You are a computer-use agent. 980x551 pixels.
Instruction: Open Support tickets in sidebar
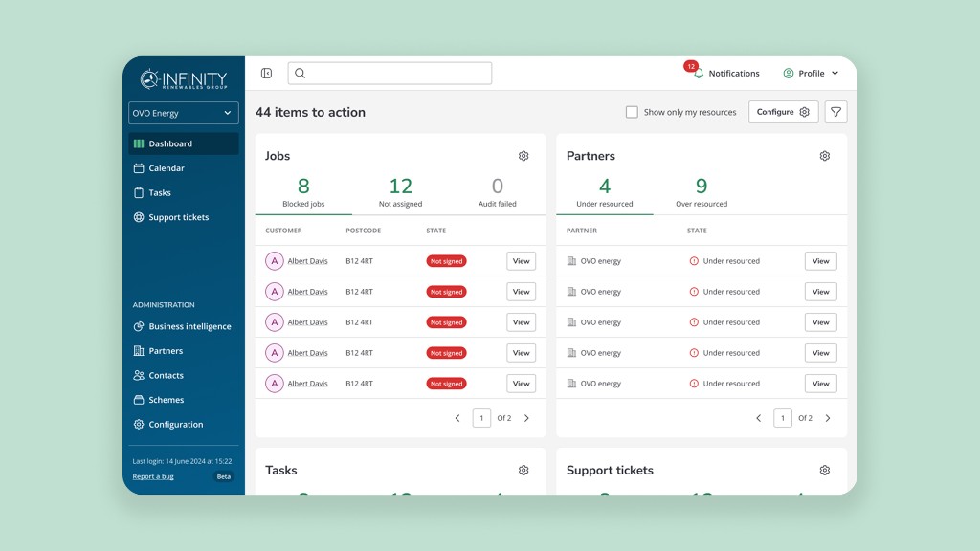pos(183,217)
